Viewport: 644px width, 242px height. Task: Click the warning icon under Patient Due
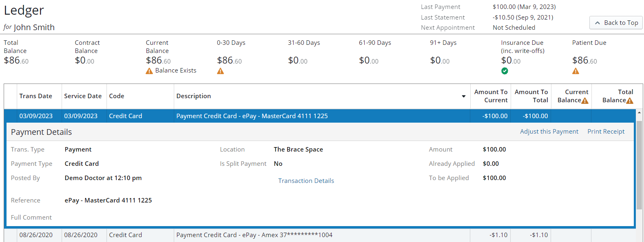click(x=575, y=71)
